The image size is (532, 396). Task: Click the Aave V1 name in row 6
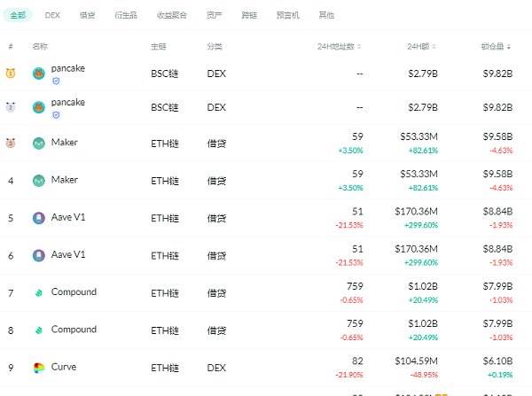pyautogui.click(x=68, y=254)
